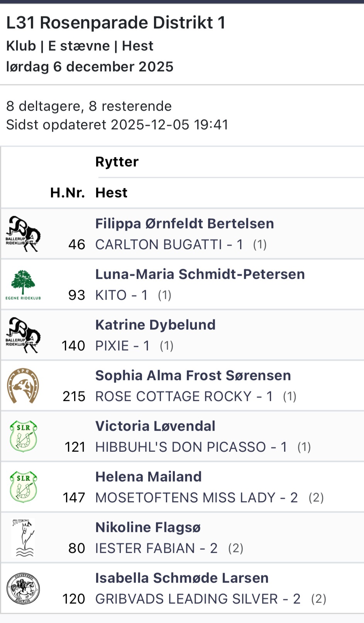The height and width of the screenshot is (623, 364).
Task: Open the Stutsborg club logo
Action: pyautogui.click(x=23, y=538)
